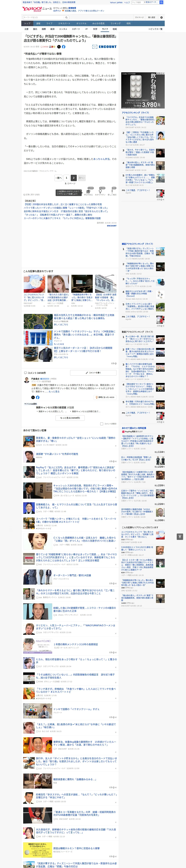Click the ログイン link
The height and width of the screenshot is (868, 186).
pos(57,11)
